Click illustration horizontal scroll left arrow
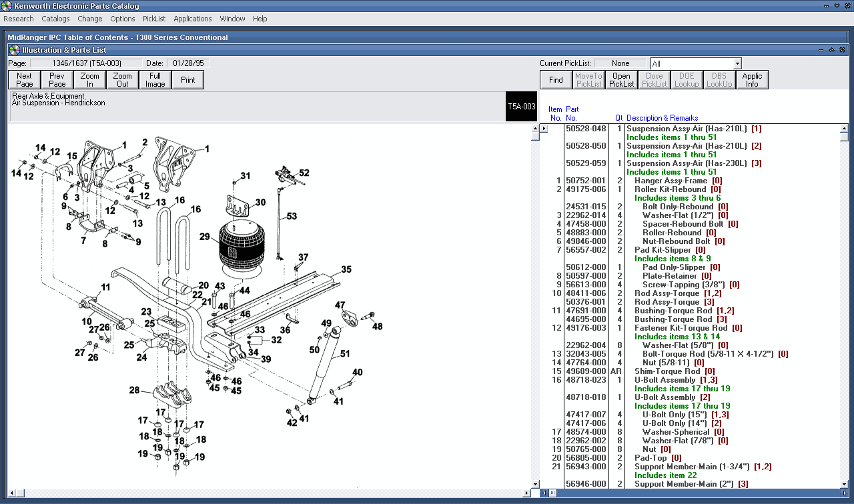854x504 pixels. (x=12, y=493)
